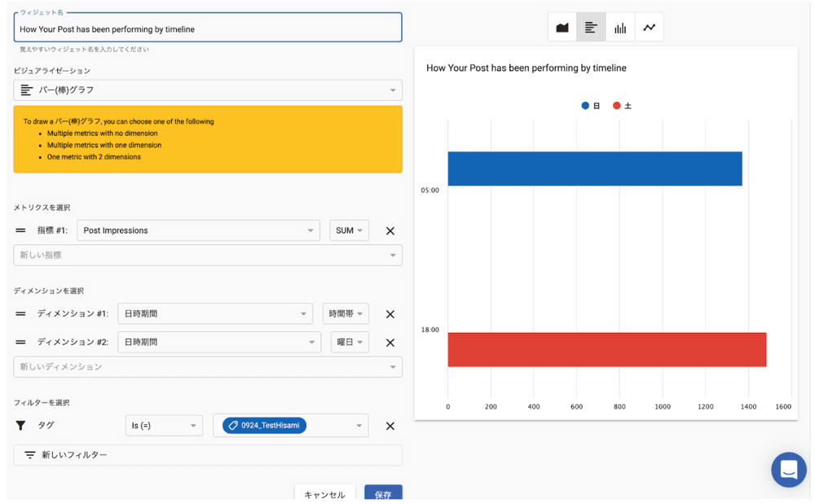The image size is (815, 504).
Task: Toggle the 日 legend series
Action: point(591,106)
